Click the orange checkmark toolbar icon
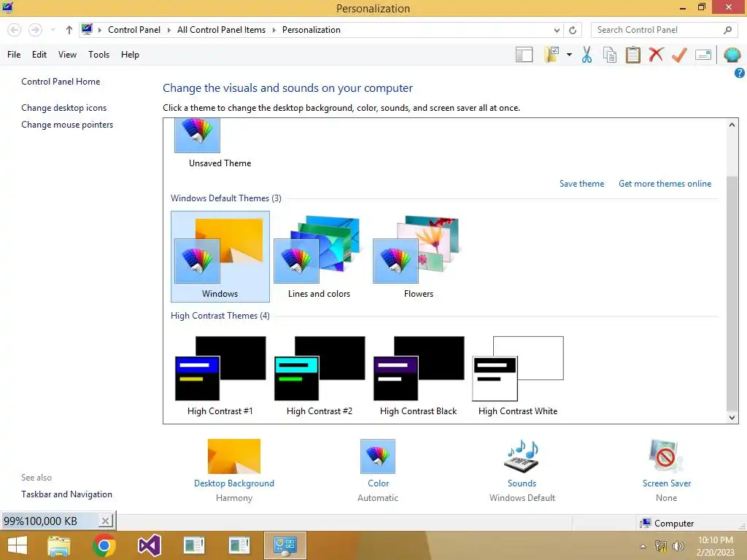 [x=679, y=55]
